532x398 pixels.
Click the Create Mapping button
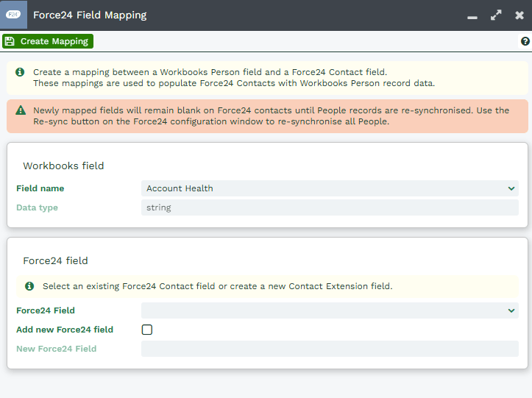tap(48, 41)
